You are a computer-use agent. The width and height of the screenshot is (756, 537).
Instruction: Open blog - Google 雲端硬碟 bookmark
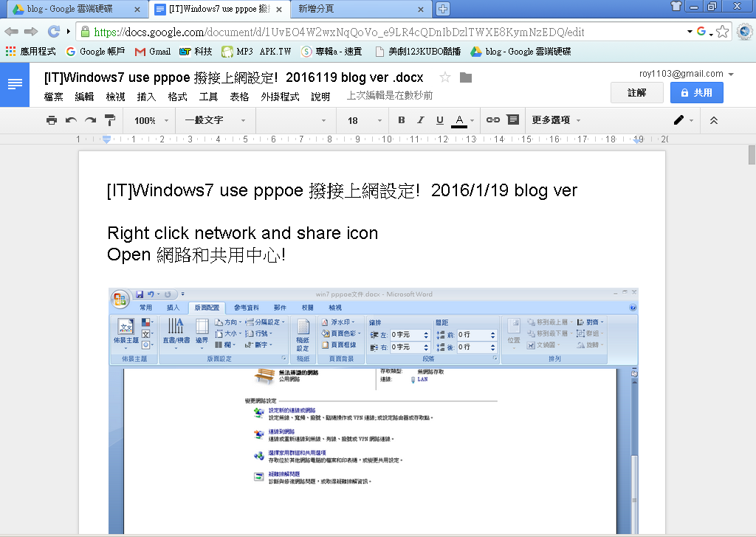(x=520, y=51)
